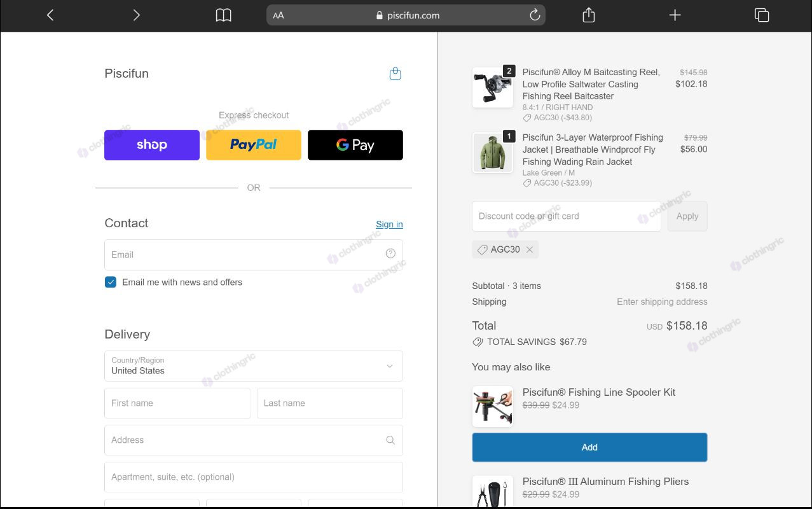Click the Lake Green / M variant text
Screen dimensions: 812x509
pyautogui.click(x=549, y=172)
